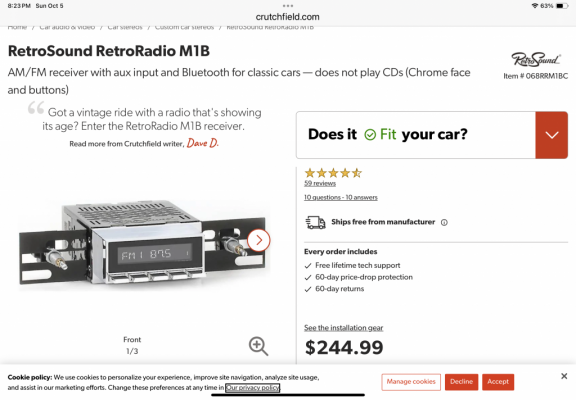Open 10 questions - 10 answers link
Viewport: 576px width, 400px height.
[x=341, y=197]
